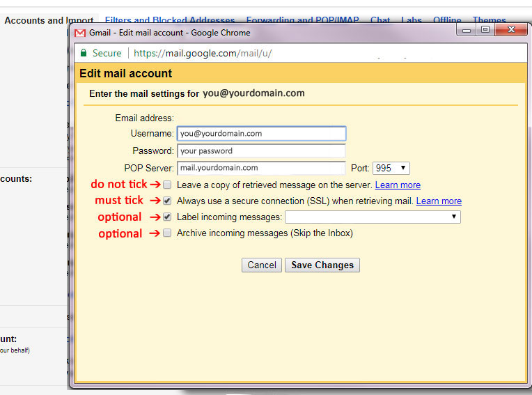Click the Save Changes button

pyautogui.click(x=322, y=265)
